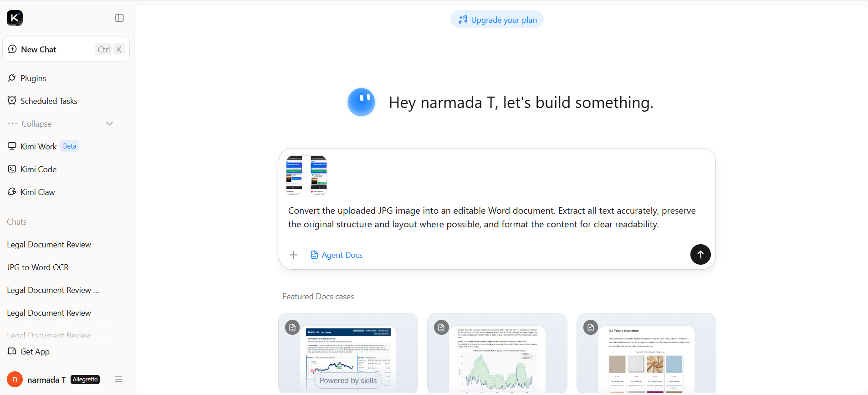Toggle the sidebar panel icon

tap(119, 18)
